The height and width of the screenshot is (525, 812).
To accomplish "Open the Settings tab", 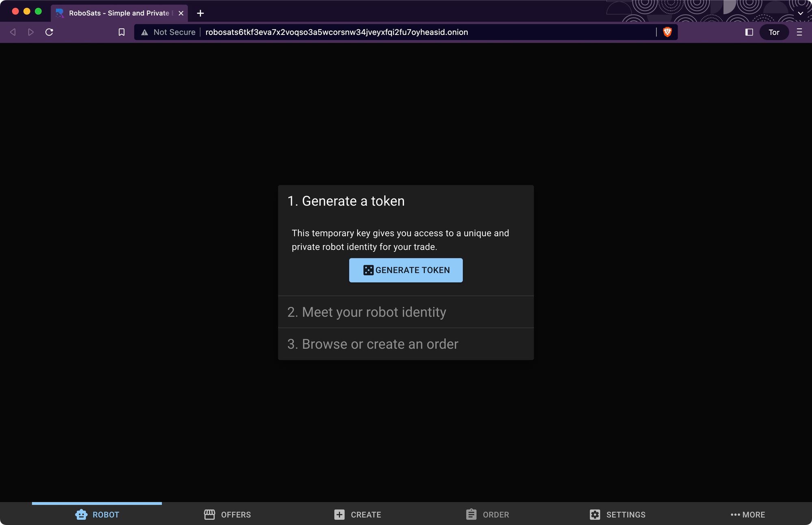I will [618, 514].
